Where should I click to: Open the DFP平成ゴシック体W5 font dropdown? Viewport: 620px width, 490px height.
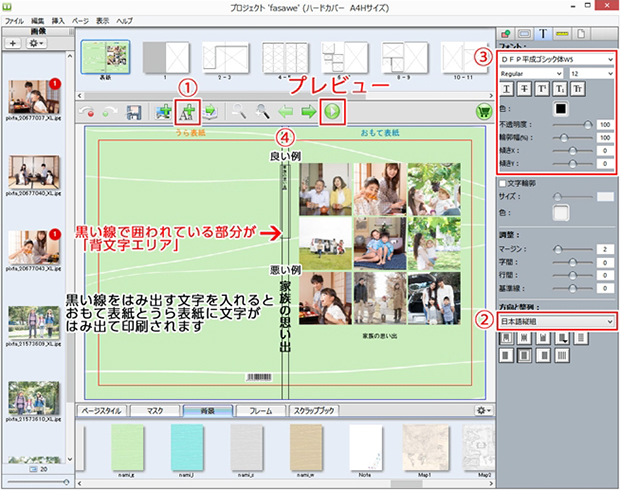tap(556, 58)
